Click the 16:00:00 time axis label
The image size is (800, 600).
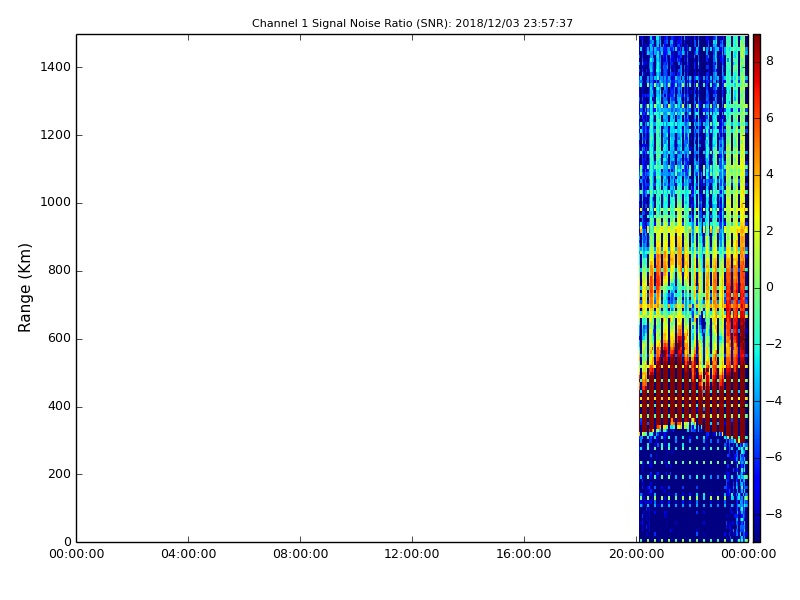click(524, 554)
